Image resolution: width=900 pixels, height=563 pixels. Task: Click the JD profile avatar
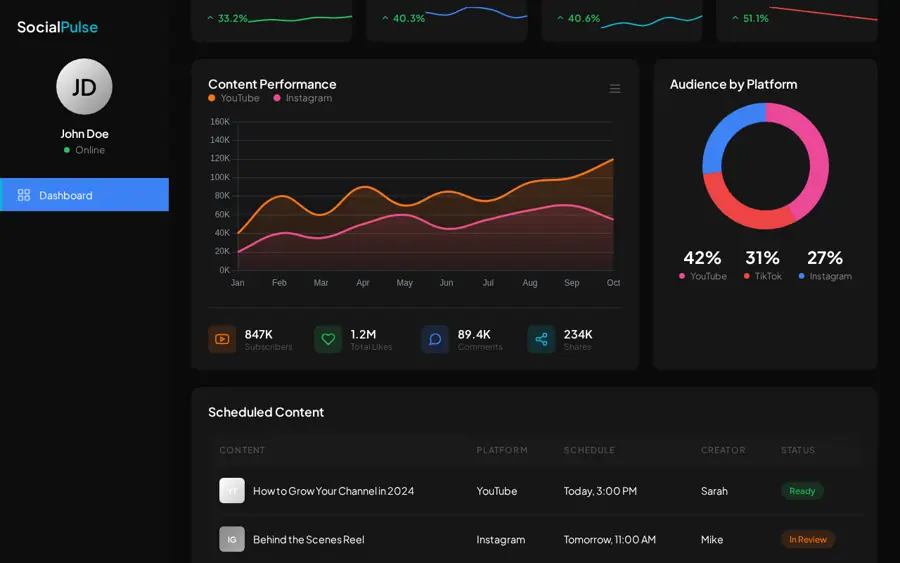(84, 87)
